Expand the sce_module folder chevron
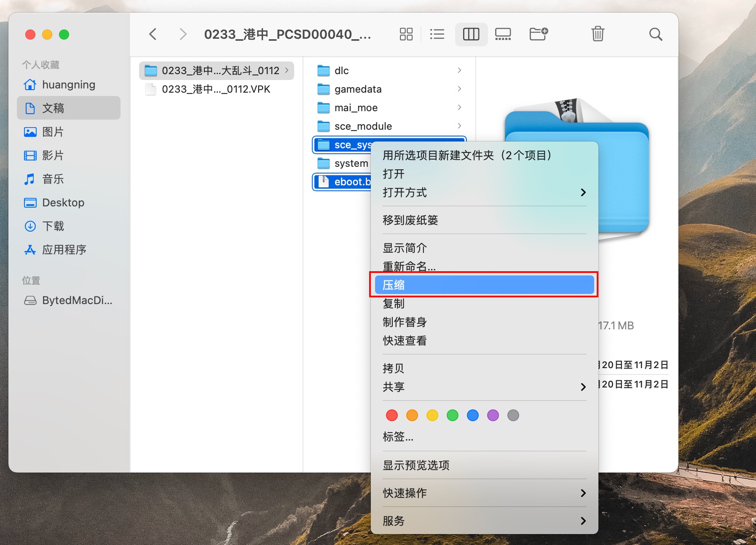Image resolution: width=756 pixels, height=545 pixels. click(459, 126)
